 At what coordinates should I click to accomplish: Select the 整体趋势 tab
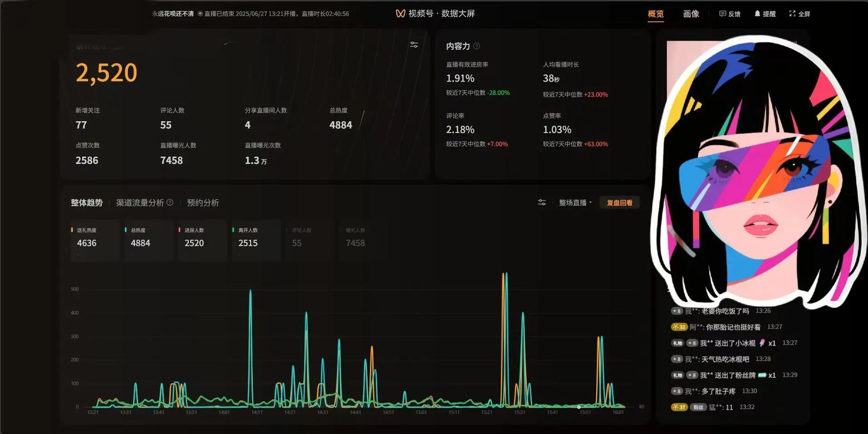87,202
